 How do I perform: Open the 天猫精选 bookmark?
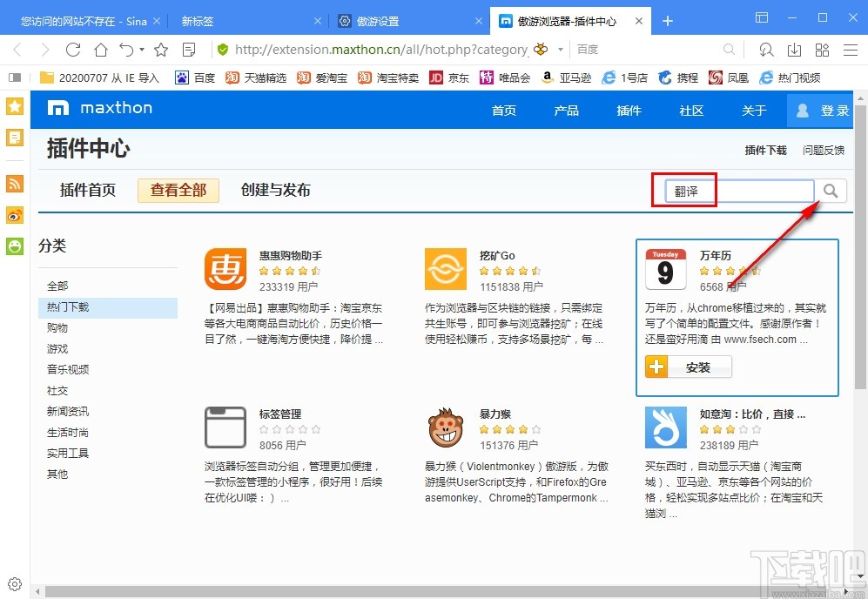coord(256,77)
